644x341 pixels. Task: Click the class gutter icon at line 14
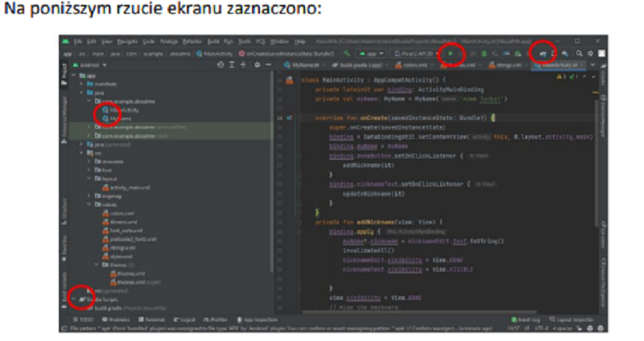click(290, 80)
